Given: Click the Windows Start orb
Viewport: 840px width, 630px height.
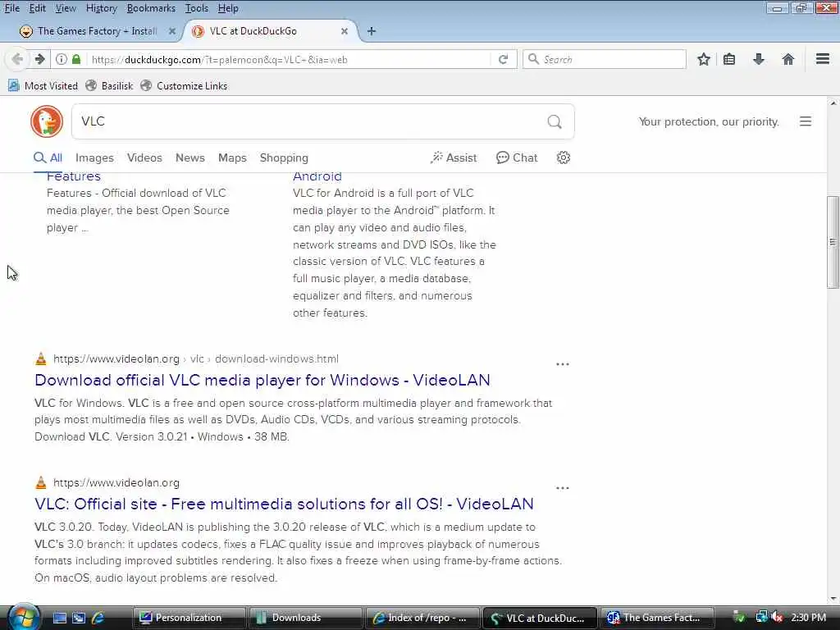Looking at the screenshot, I should (23, 617).
